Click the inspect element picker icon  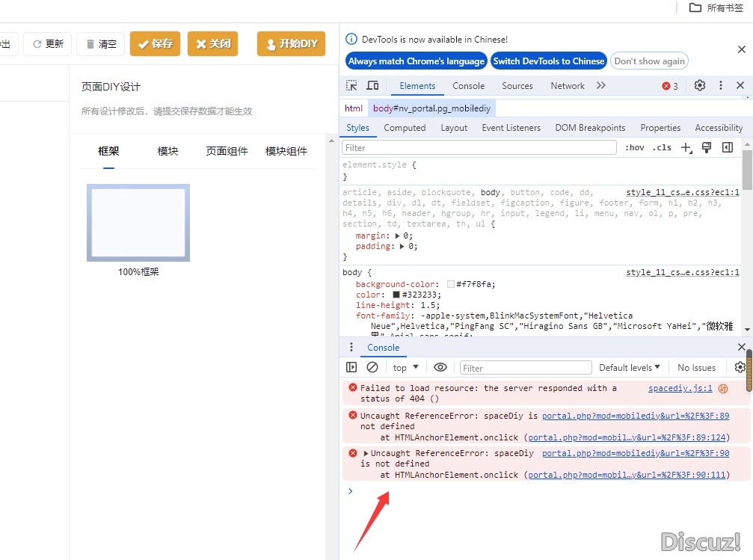(x=351, y=85)
